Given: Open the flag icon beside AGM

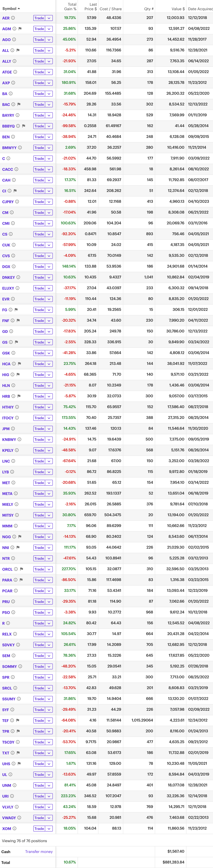Looking at the screenshot, I should coord(20,29).
